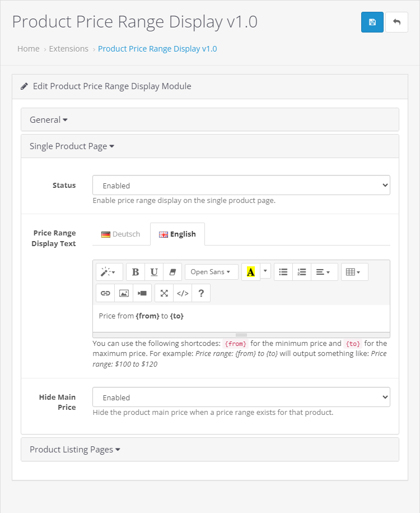Insert a picture with image icon

pos(124,293)
